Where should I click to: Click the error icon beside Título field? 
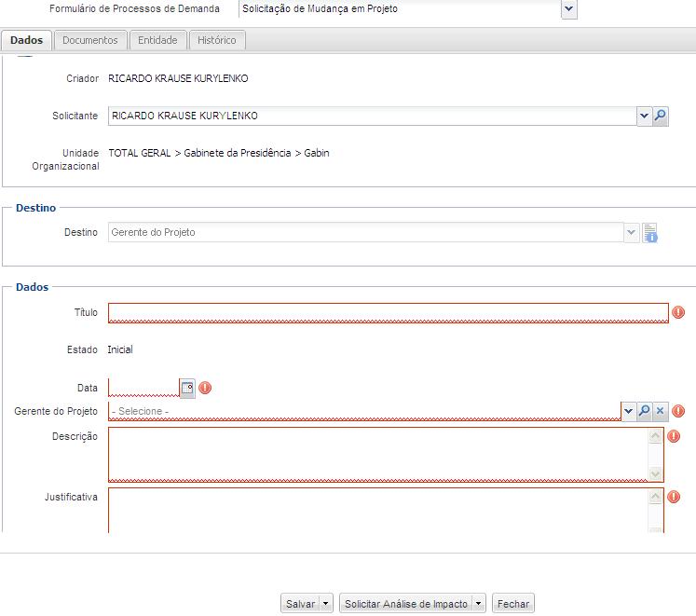678,313
